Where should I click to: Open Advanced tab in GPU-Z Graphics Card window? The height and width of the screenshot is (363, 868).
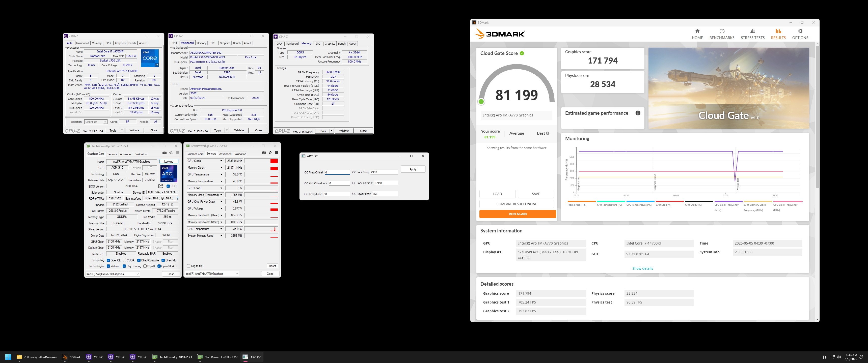126,154
